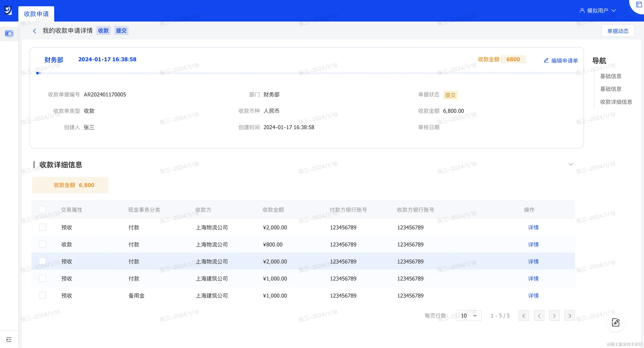Collapse the 收款详细信息 section
Viewport: 644px width, 348px height.
coord(571,164)
